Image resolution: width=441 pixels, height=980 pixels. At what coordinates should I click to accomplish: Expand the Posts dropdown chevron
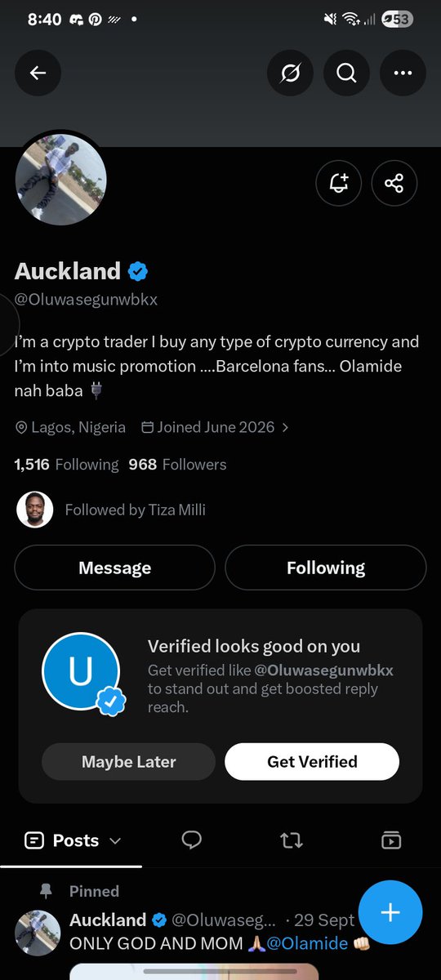pyautogui.click(x=115, y=840)
